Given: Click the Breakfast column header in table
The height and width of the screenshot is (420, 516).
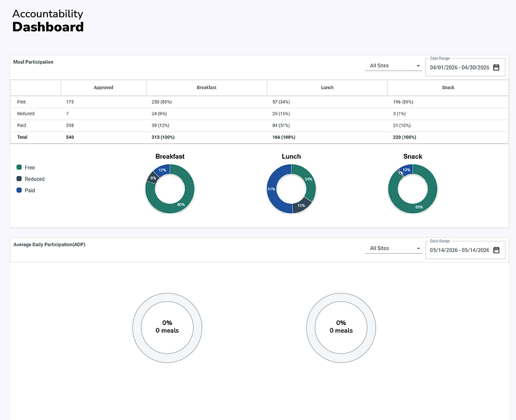Looking at the screenshot, I should [x=206, y=87].
